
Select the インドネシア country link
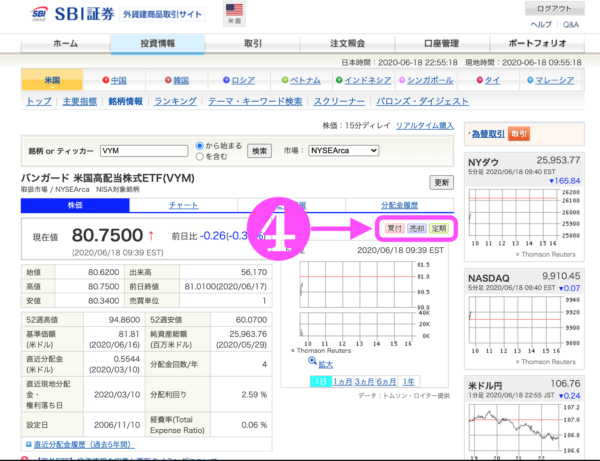point(367,80)
